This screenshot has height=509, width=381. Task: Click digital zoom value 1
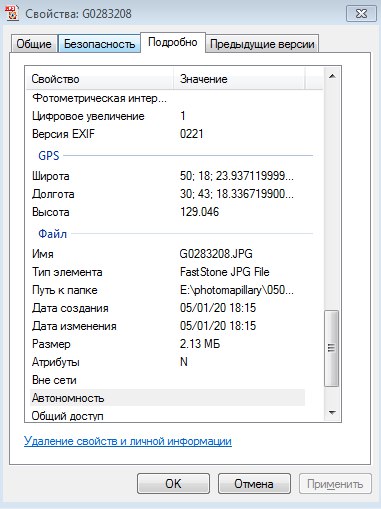(183, 116)
